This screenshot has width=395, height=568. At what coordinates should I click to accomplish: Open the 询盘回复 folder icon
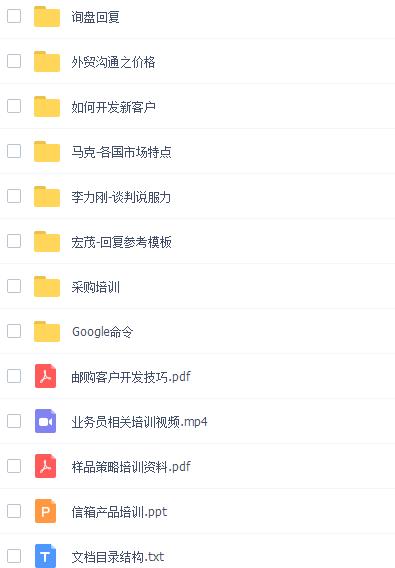[x=47, y=16]
